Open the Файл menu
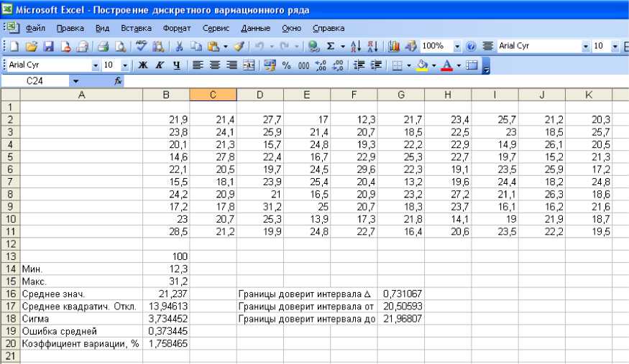 [x=35, y=29]
